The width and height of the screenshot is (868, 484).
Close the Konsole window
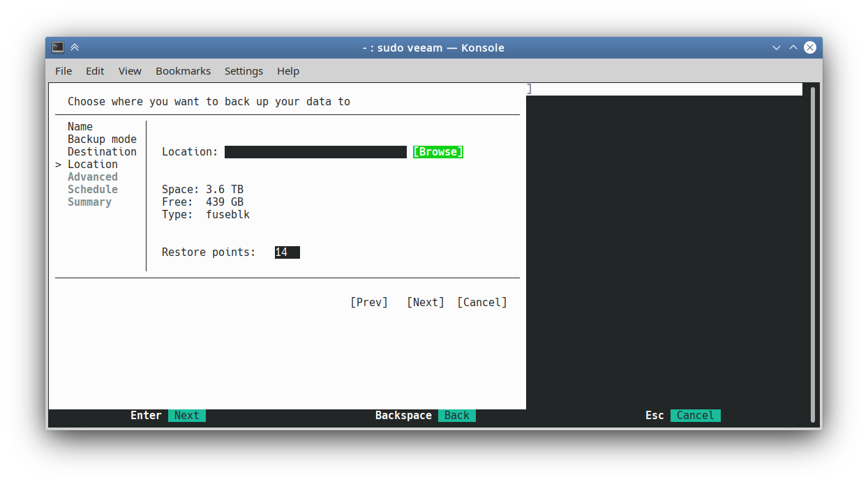[810, 47]
